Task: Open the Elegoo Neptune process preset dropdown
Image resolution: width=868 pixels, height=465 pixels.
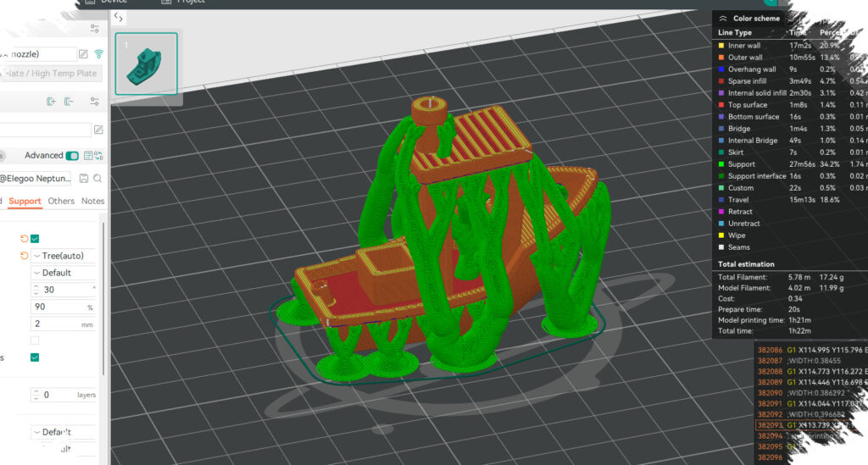Action: (x=36, y=178)
